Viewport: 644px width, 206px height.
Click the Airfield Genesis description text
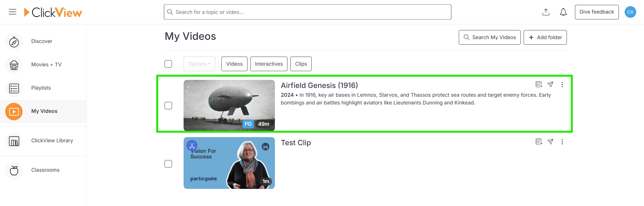click(x=416, y=99)
